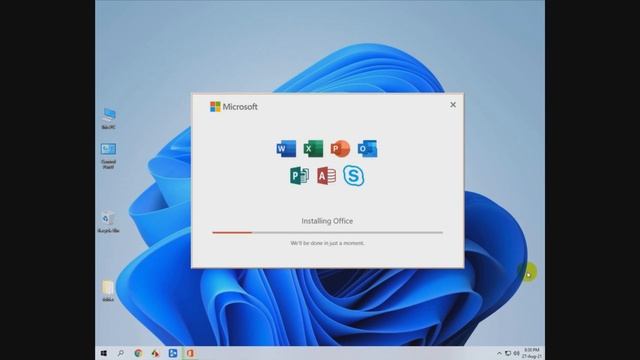The width and height of the screenshot is (640, 360).
Task: Open the taskbar clock and date
Action: coord(532,353)
